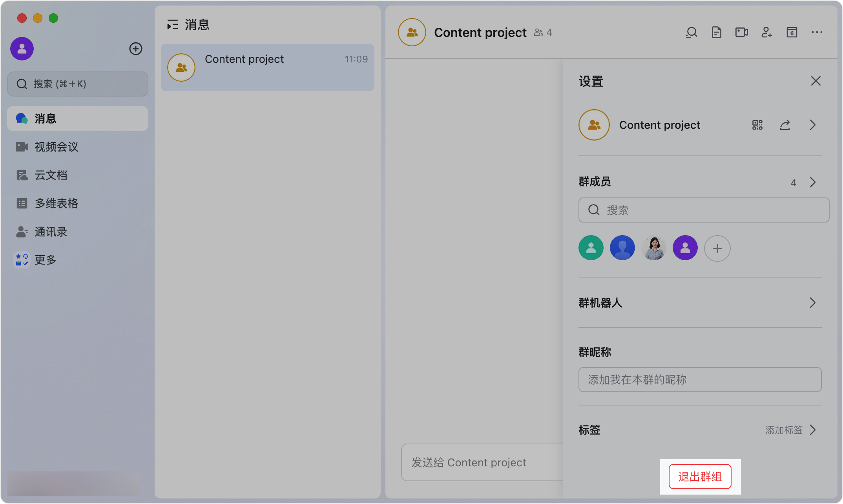Viewport: 843px width, 504px height.
Task: Open the 云文档 cloud docs tab
Action: tap(78, 175)
